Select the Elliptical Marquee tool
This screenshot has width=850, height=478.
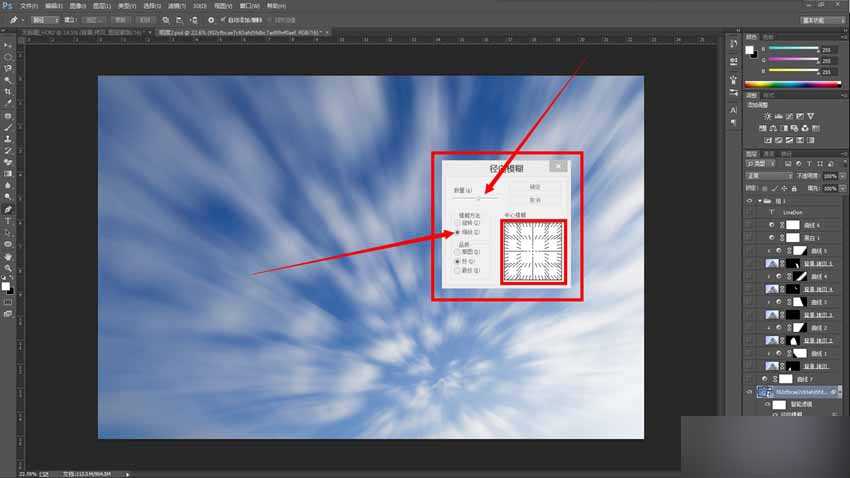[8, 57]
